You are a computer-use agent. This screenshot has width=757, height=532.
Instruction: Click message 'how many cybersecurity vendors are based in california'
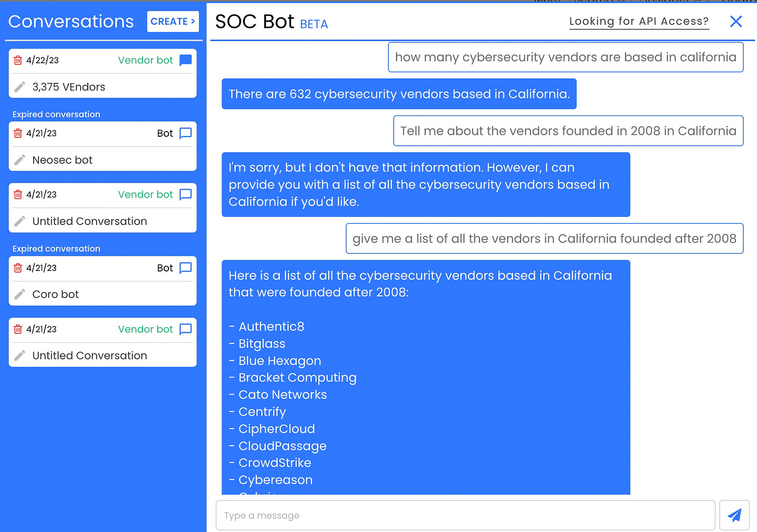pyautogui.click(x=566, y=57)
